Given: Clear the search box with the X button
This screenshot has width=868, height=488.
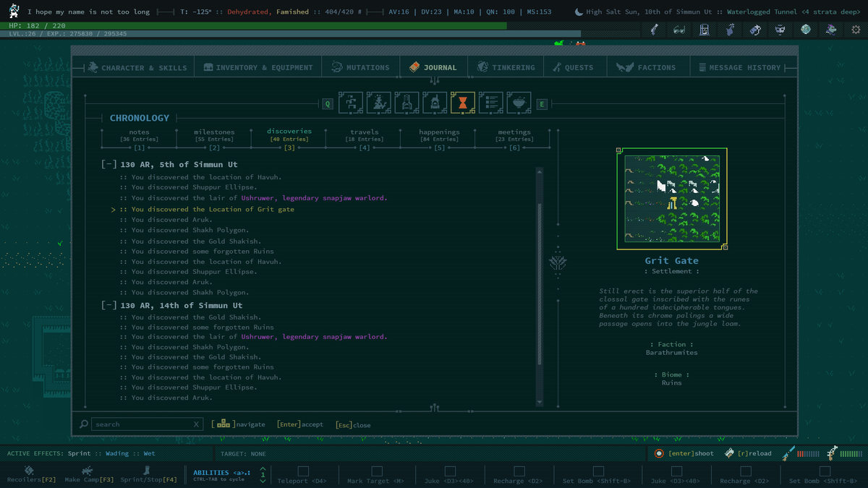Looking at the screenshot, I should (x=196, y=424).
